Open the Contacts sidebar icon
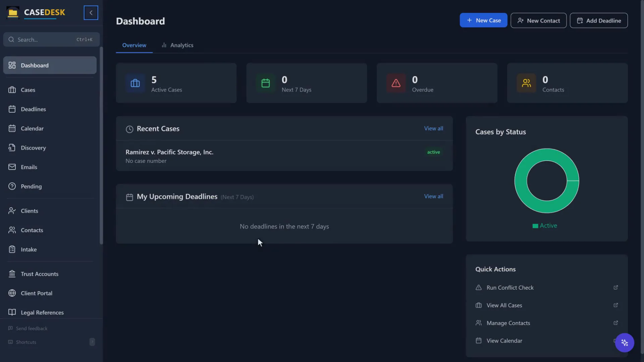Viewport: 644px width, 362px height. click(x=12, y=230)
